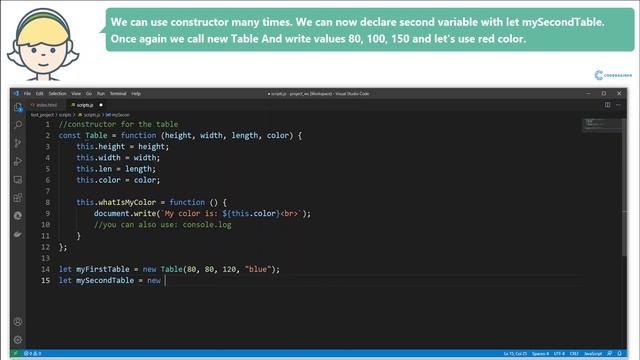Expand the mySecon symbol breadcrumb

(x=118, y=115)
